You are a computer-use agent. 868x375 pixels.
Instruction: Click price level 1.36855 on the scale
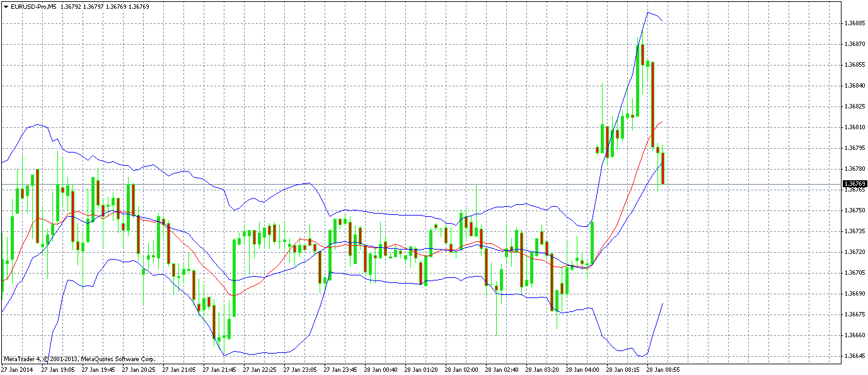pyautogui.click(x=854, y=65)
